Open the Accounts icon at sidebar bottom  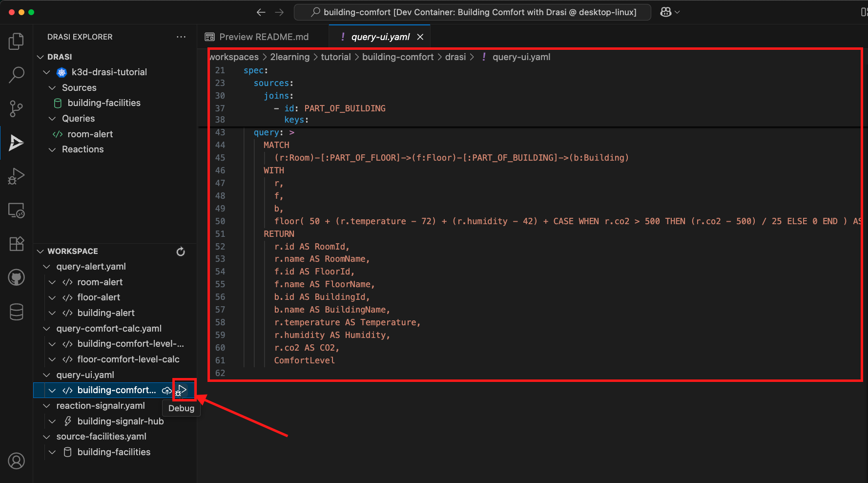click(x=16, y=461)
